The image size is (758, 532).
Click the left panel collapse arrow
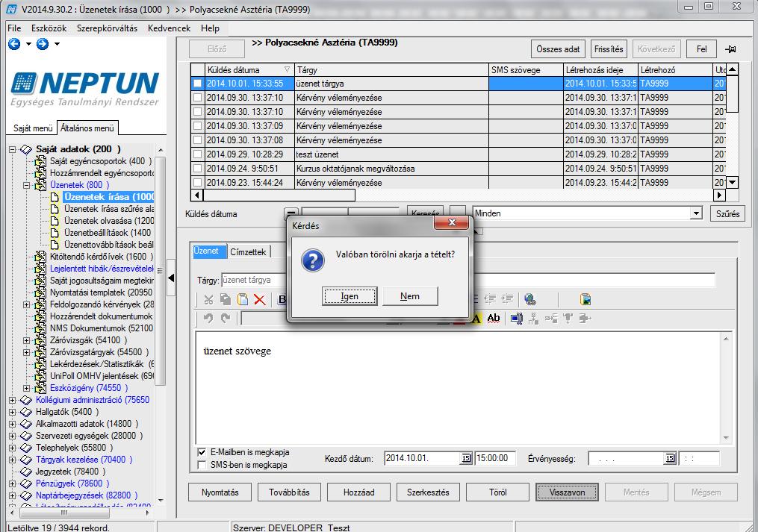tap(171, 278)
